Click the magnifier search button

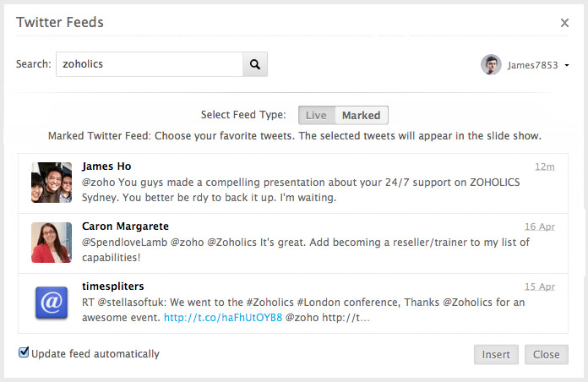(255, 64)
